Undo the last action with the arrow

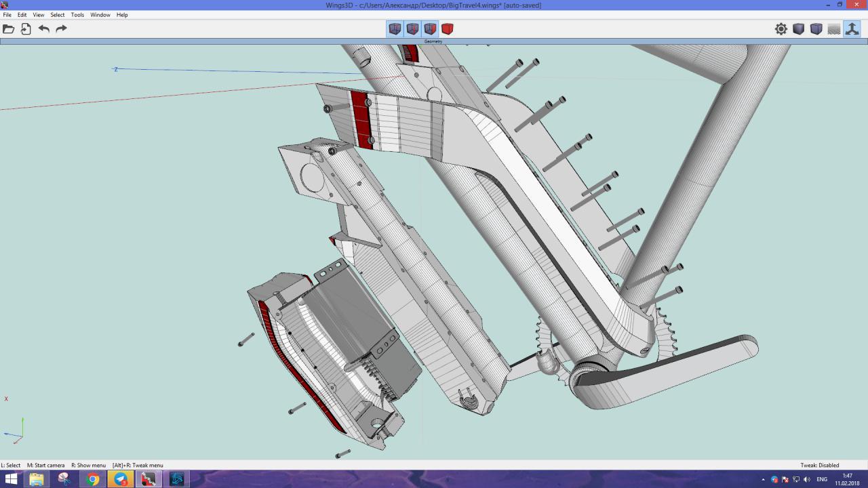click(x=44, y=28)
